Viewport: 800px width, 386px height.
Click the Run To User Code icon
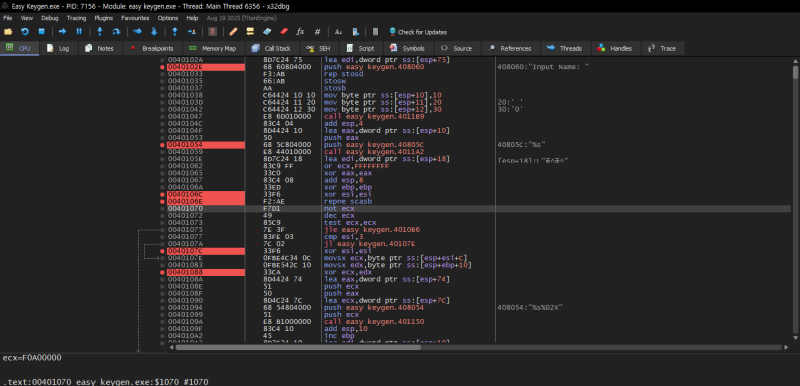(x=191, y=32)
